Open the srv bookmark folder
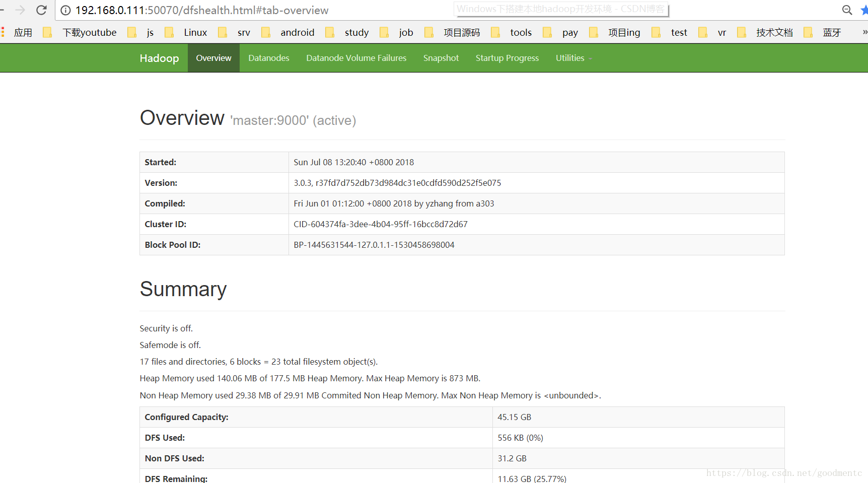The width and height of the screenshot is (868, 483). (x=234, y=33)
